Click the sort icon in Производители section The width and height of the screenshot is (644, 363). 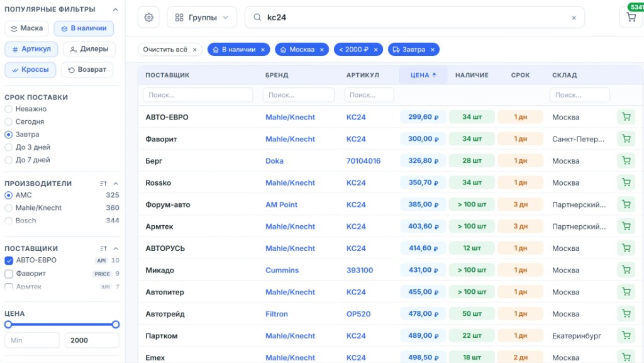point(103,184)
